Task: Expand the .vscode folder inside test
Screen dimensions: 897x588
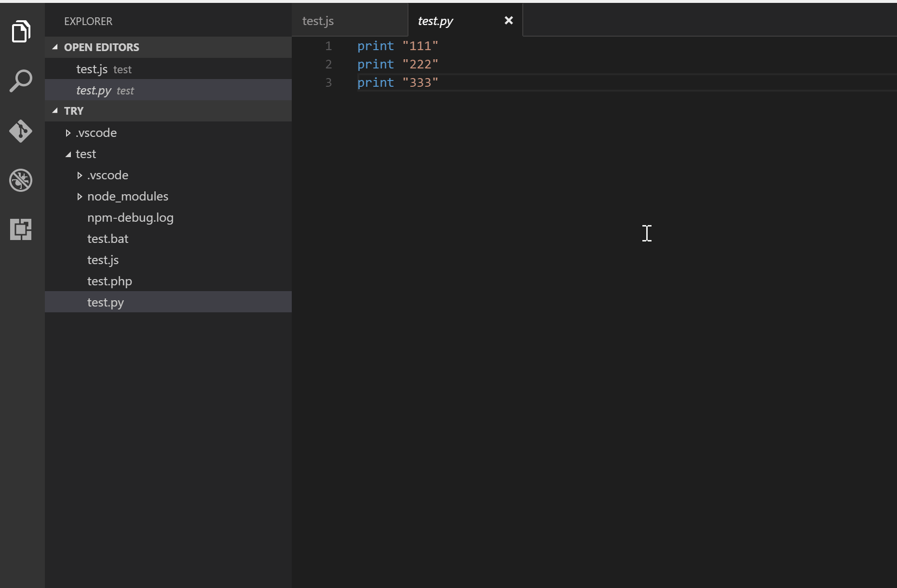Action: pos(79,175)
